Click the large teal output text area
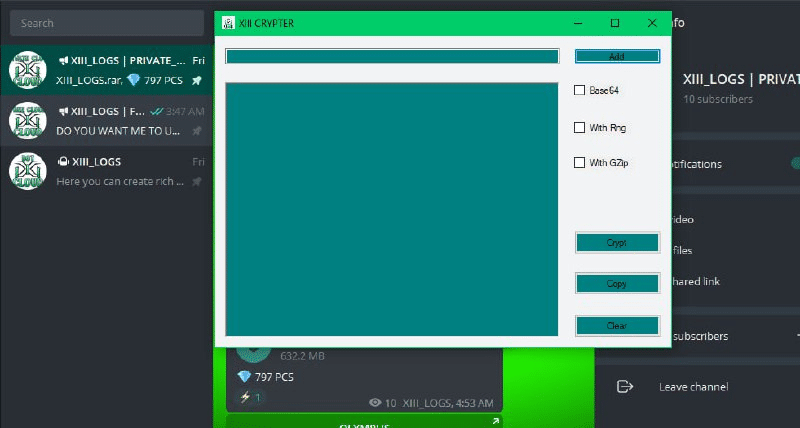The width and height of the screenshot is (800, 428). 391,209
